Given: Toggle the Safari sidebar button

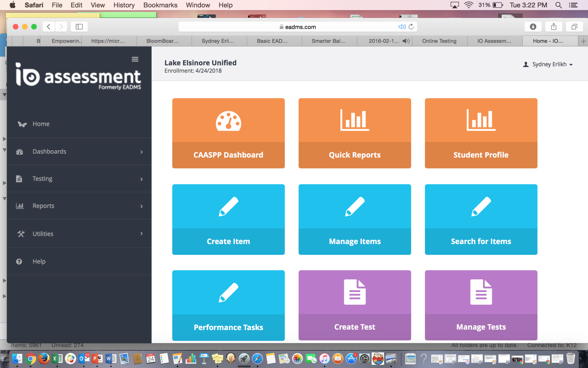Looking at the screenshot, I should [79, 27].
